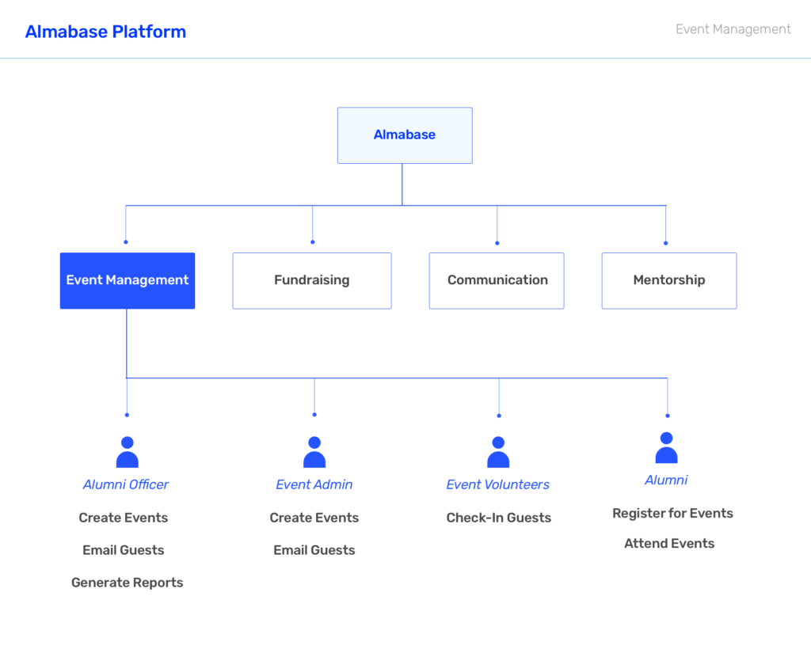Viewport: 811px width, 672px height.
Task: Open the Communication module box
Action: tap(497, 280)
